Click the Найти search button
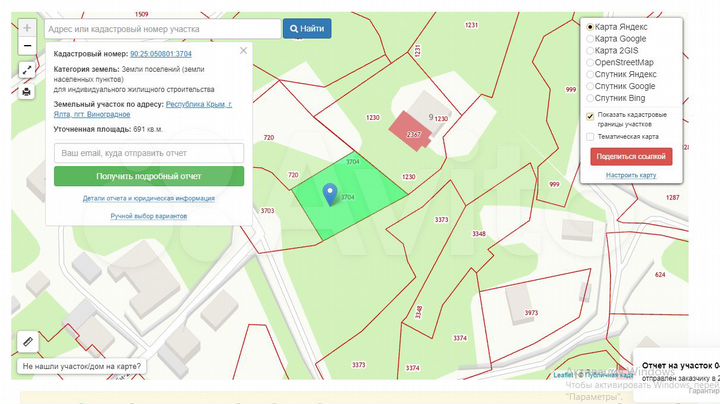 [x=307, y=28]
